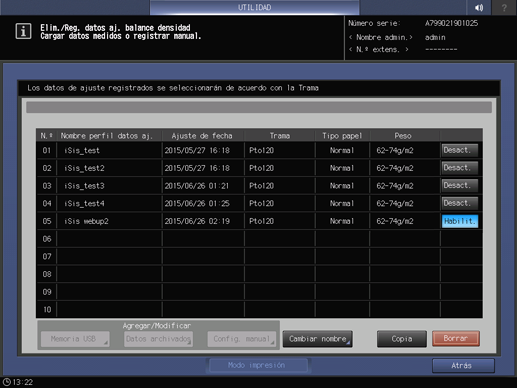
Task: Click Ajuste de fecha column header
Action: click(x=202, y=136)
